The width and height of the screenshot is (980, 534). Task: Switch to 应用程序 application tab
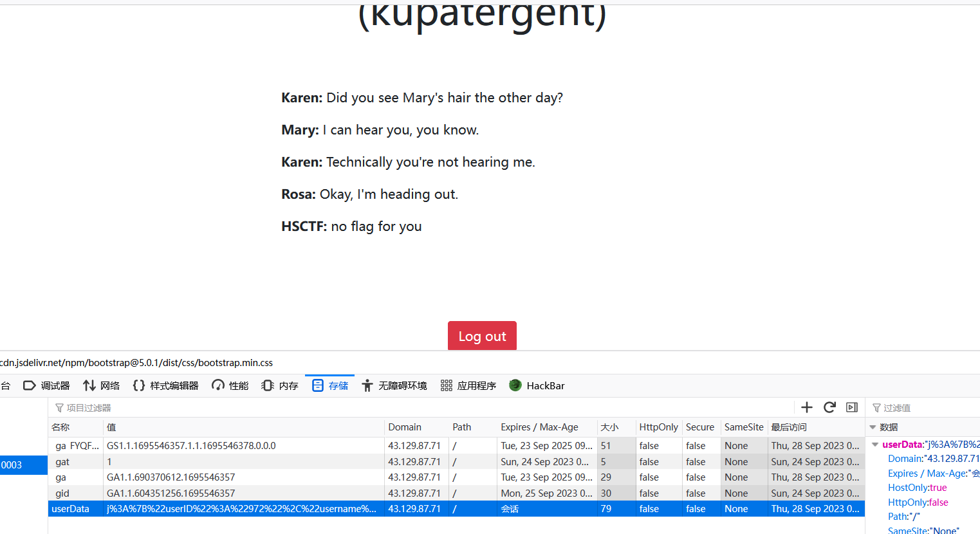coord(468,385)
